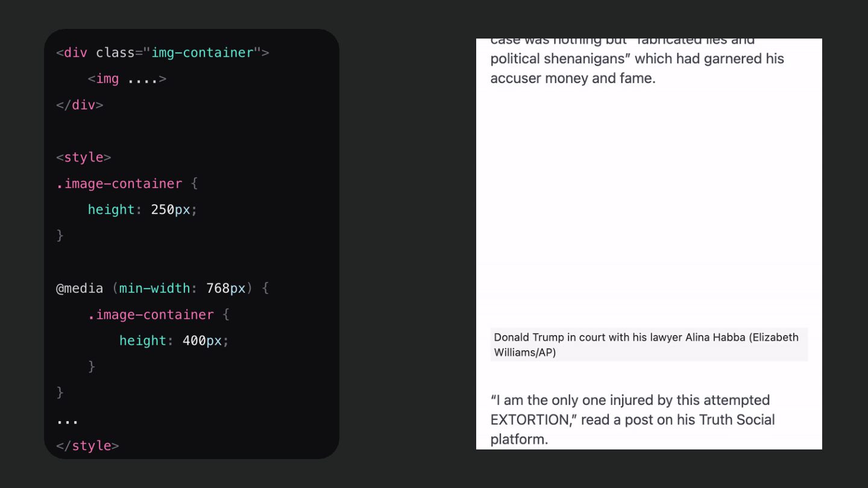Click the first .image-container selector
Image resolution: width=868 pixels, height=488 pixels.
pos(119,184)
